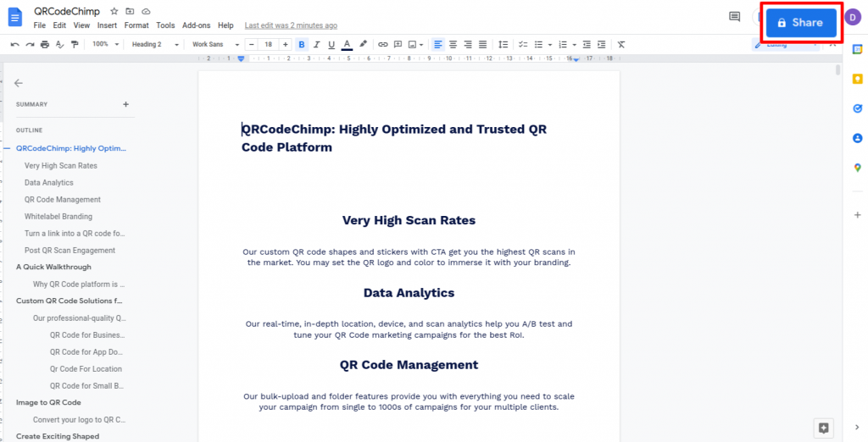Open the 'Last edit was 2 minutes ago' link

point(290,25)
